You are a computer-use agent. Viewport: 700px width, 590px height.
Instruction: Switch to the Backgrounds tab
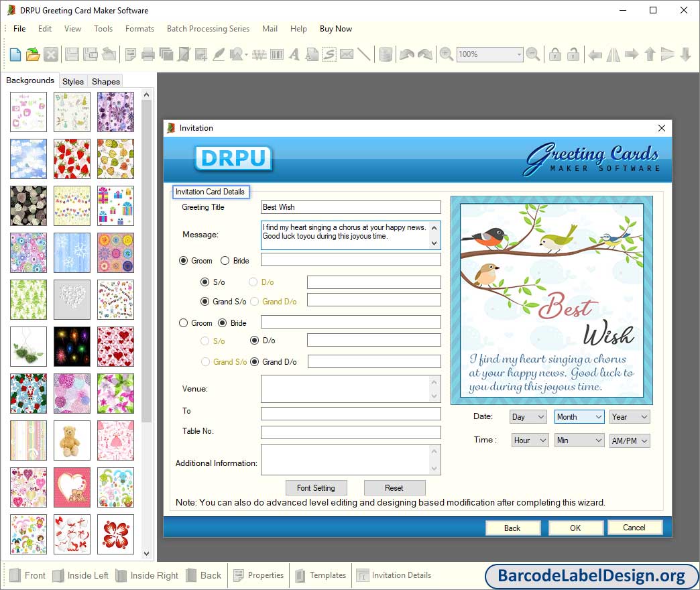point(30,80)
